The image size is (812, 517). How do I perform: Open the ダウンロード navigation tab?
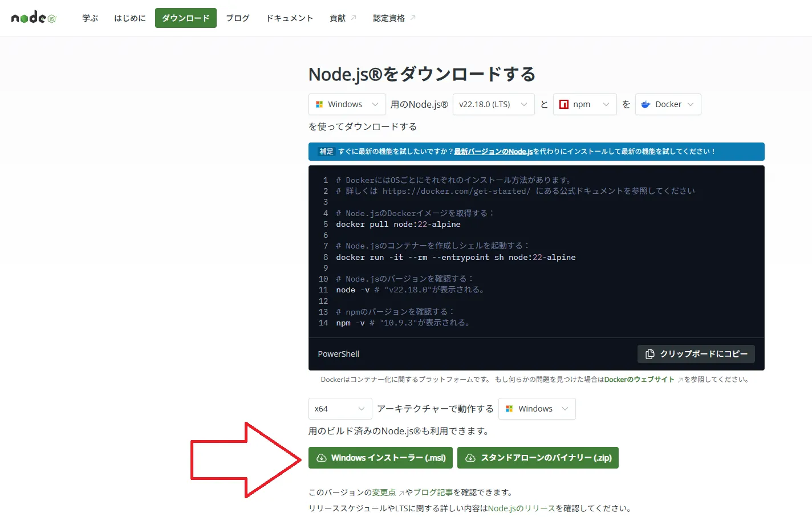(x=185, y=18)
